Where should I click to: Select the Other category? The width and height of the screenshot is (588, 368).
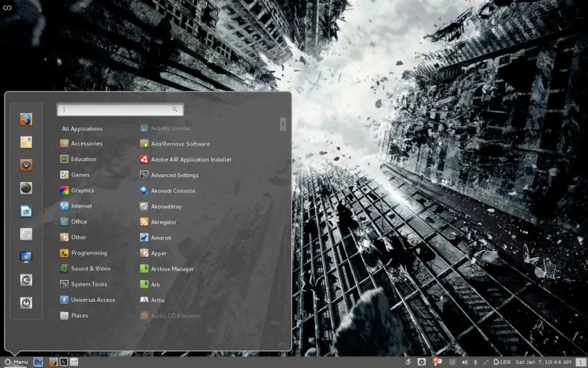[73, 237]
